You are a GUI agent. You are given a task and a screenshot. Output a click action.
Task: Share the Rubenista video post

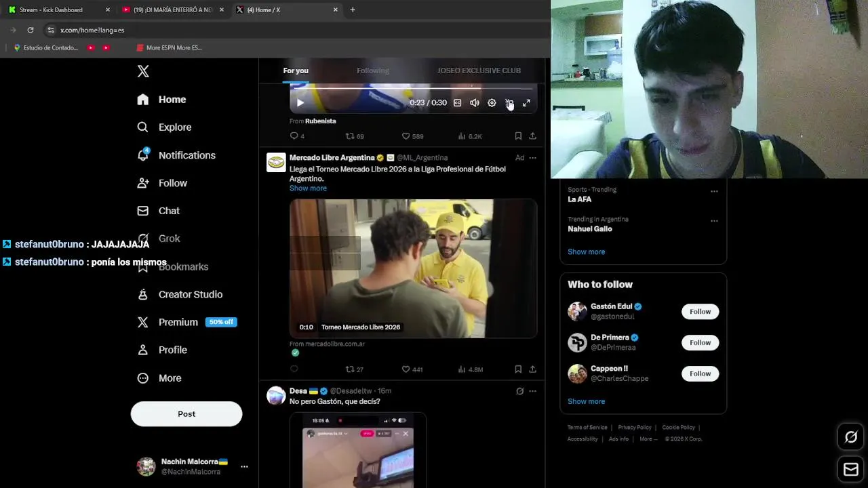point(532,136)
